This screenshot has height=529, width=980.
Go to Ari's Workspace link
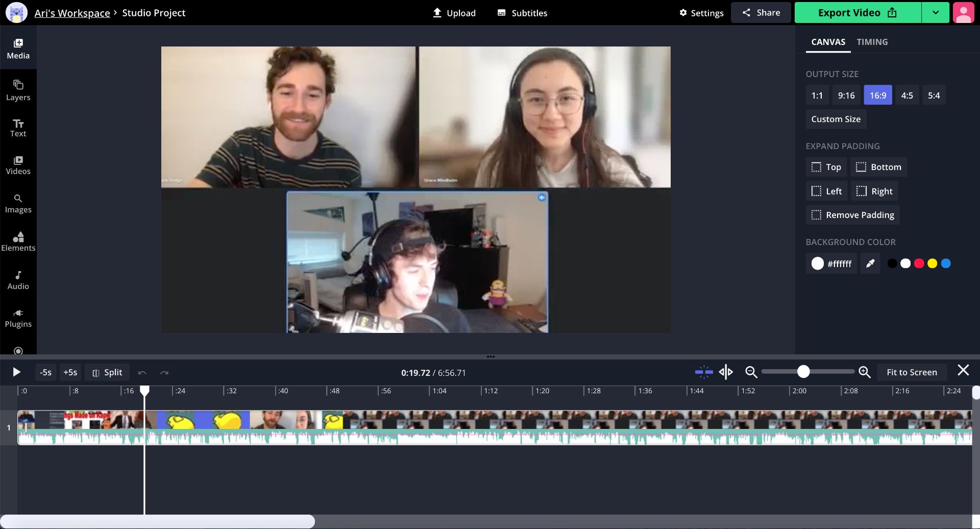[x=72, y=13]
